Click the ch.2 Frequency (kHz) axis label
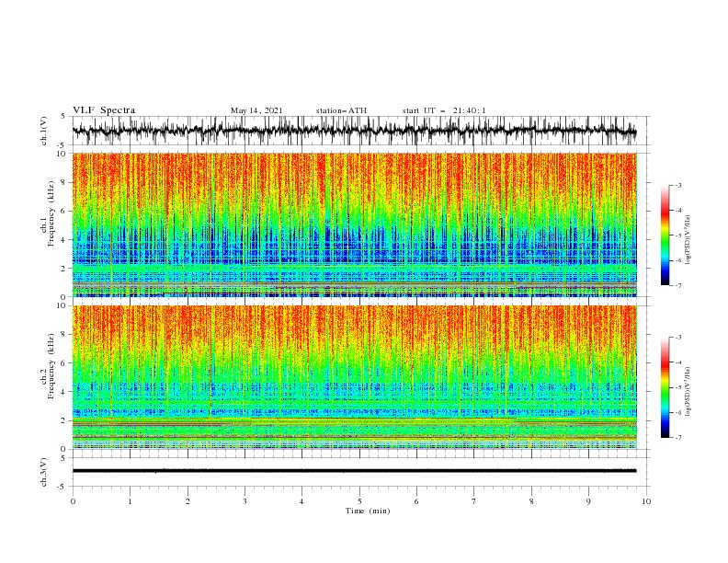 click(48, 366)
